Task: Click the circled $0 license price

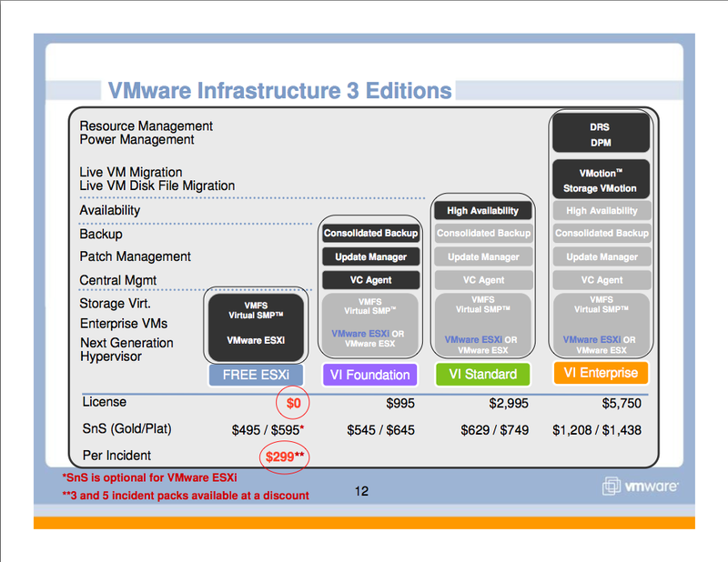Action: pyautogui.click(x=293, y=403)
